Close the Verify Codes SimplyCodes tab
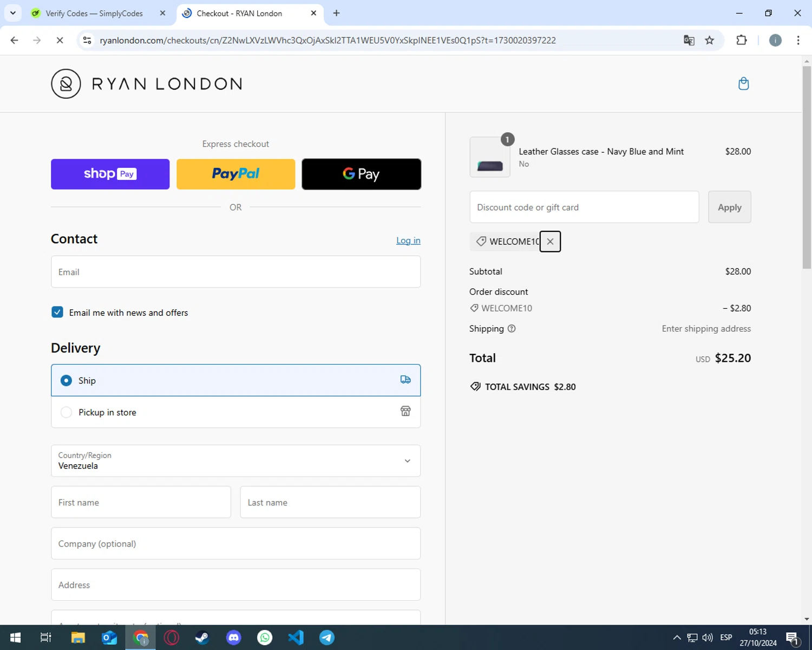 coord(162,13)
